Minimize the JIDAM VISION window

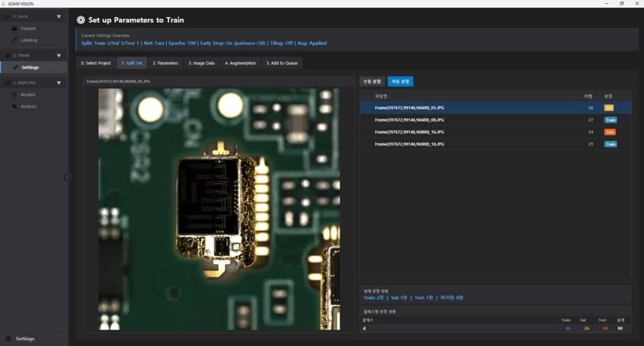606,4
